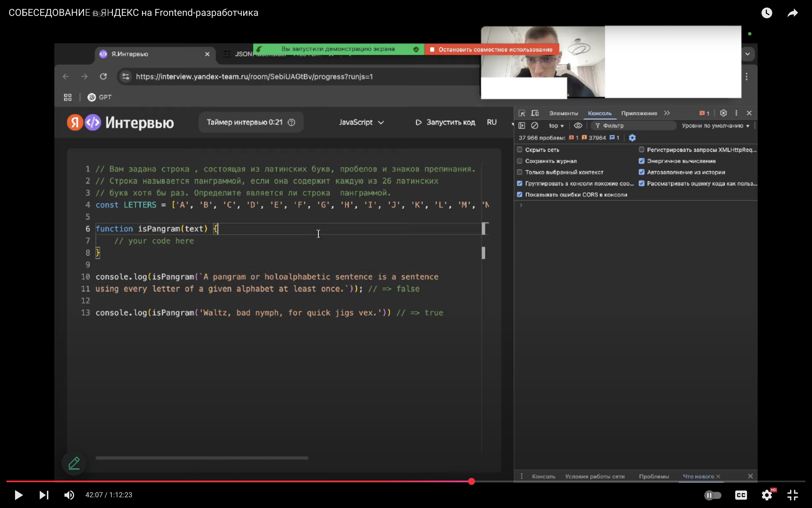Open the apps grid bookmark icon

tap(68, 97)
